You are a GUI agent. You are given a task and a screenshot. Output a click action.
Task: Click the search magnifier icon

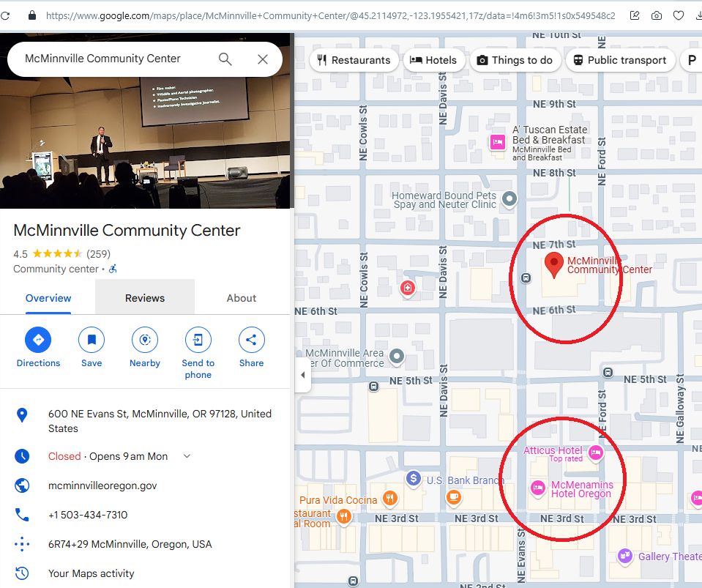tap(225, 59)
